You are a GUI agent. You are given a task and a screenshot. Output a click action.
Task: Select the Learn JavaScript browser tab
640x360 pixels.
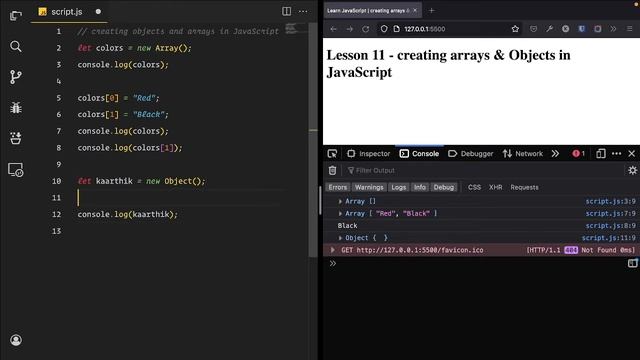click(369, 11)
